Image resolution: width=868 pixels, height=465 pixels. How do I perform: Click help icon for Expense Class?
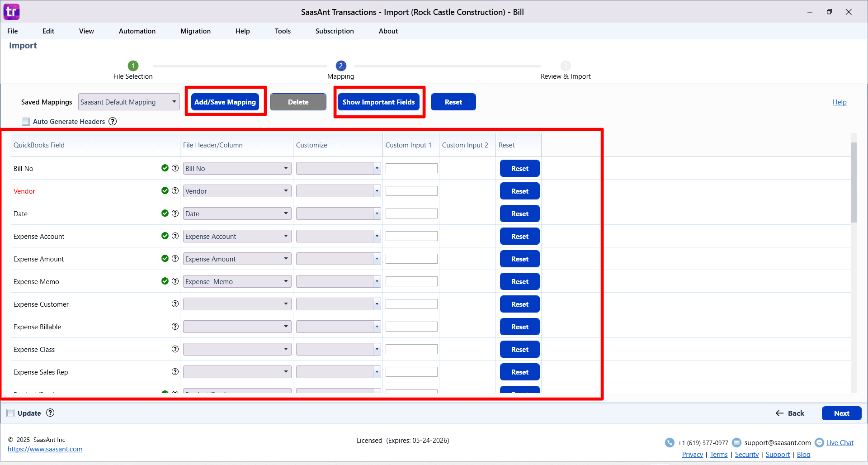pyautogui.click(x=175, y=349)
